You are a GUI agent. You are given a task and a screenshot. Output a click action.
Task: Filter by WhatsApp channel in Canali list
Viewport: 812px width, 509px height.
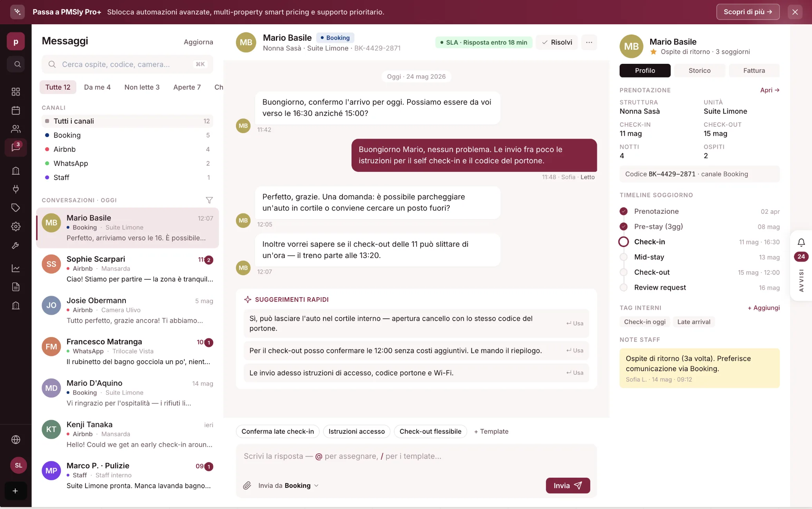tap(127, 163)
